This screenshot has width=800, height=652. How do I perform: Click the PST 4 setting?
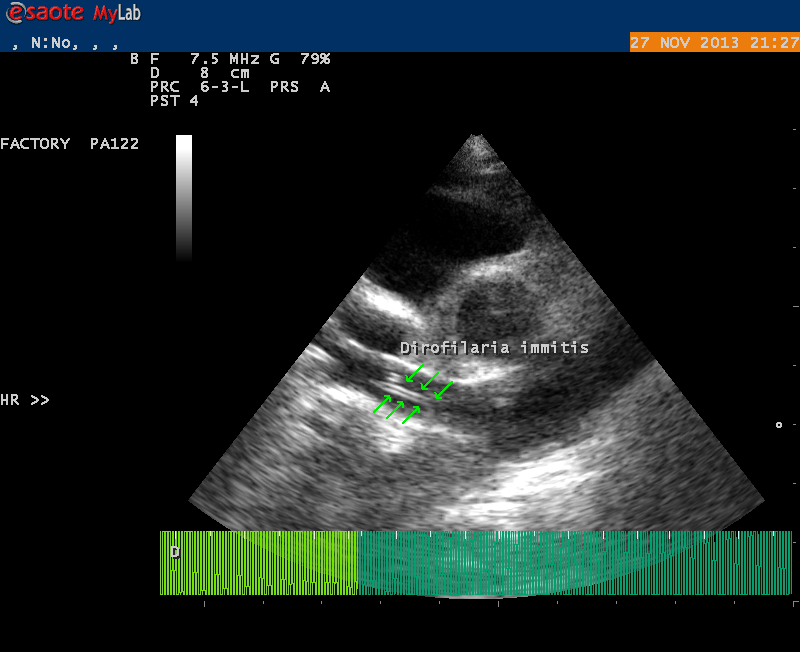coord(174,101)
